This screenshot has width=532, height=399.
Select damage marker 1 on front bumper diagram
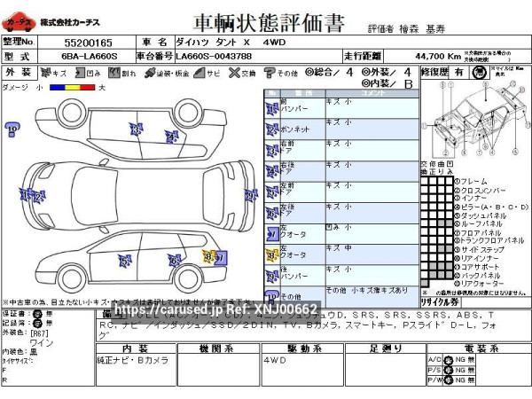(25, 195)
